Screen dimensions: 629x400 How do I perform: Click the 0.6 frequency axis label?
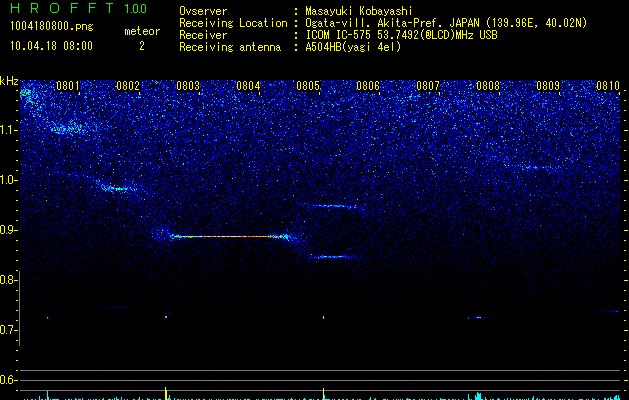(8, 380)
